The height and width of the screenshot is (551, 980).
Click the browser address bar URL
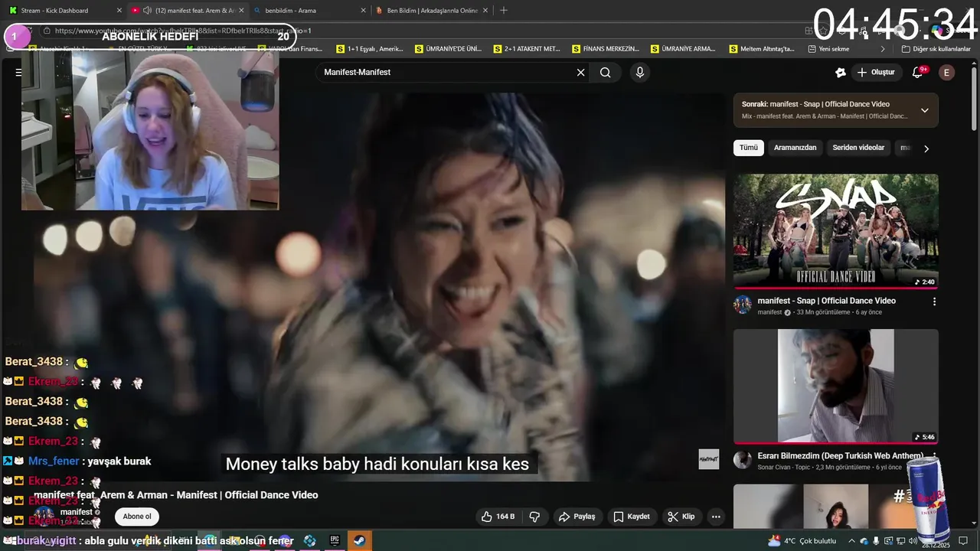(184, 31)
